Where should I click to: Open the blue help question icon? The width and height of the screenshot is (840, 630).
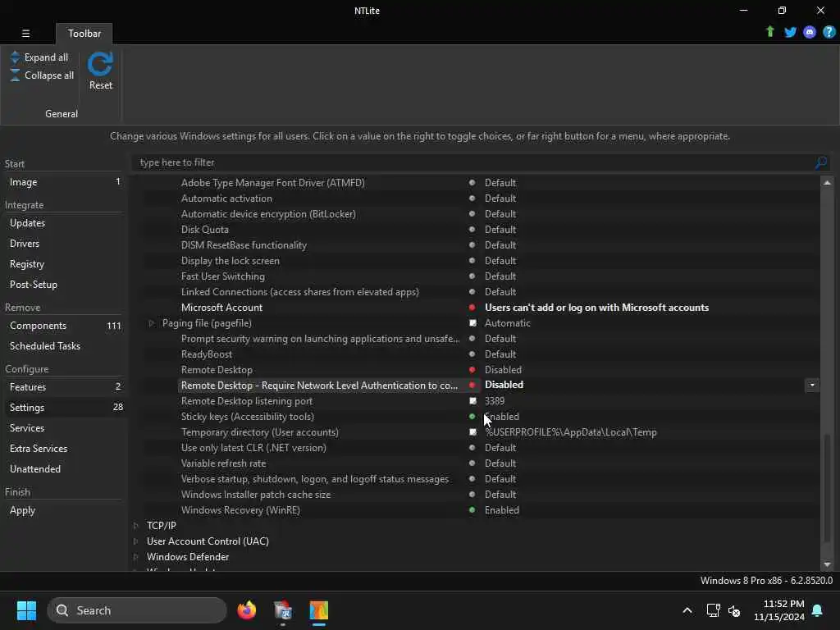point(829,32)
